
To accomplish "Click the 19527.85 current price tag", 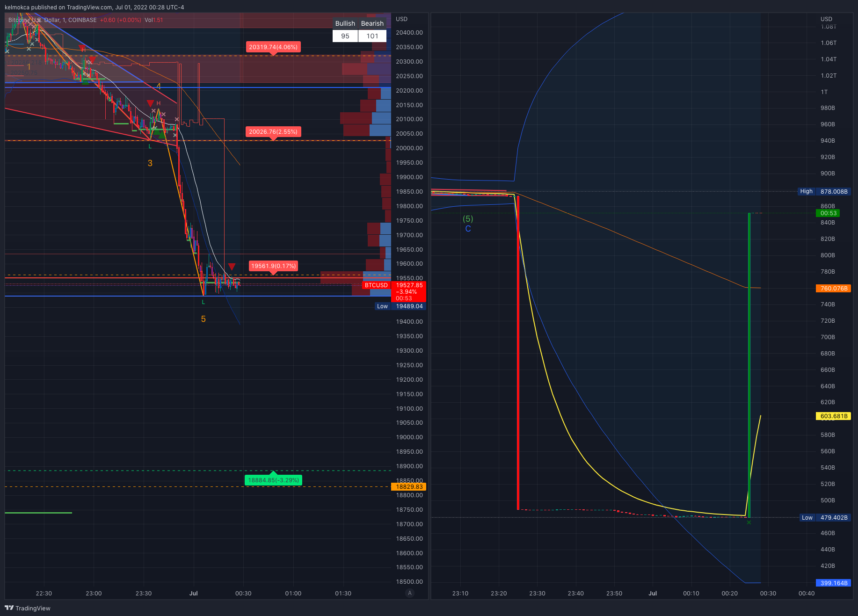I will point(409,285).
